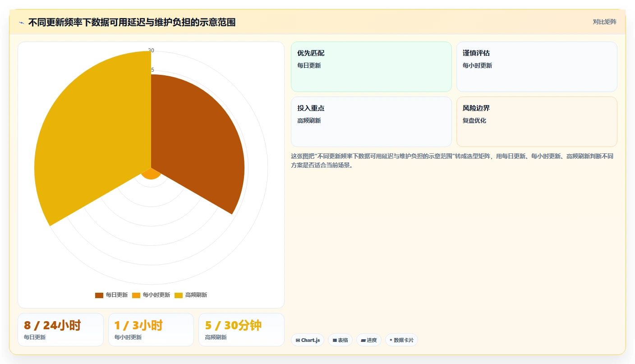Click the chart title heading text
635x364 pixels.
pos(132,23)
